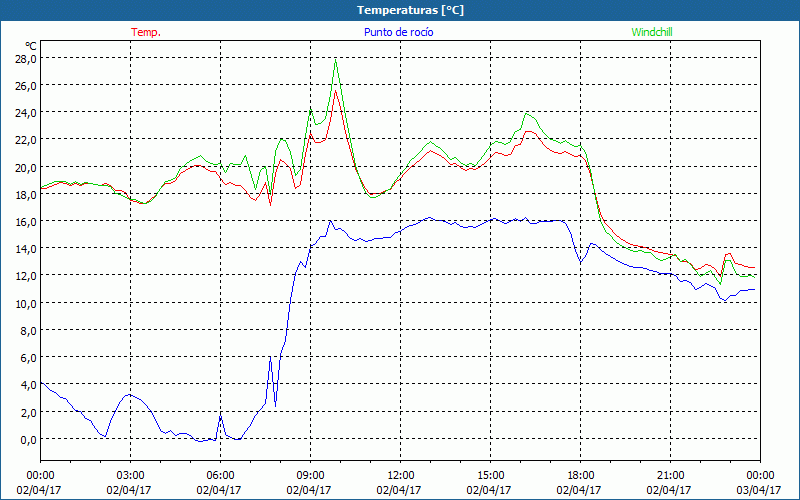
Task: Select the red 'Temp.' legend label
Action: point(146,32)
